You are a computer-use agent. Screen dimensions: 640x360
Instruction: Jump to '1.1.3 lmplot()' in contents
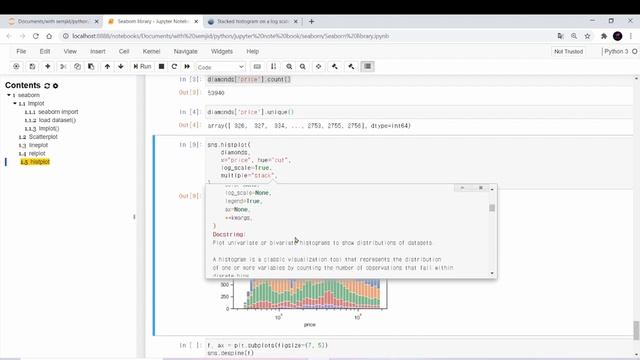click(x=42, y=129)
